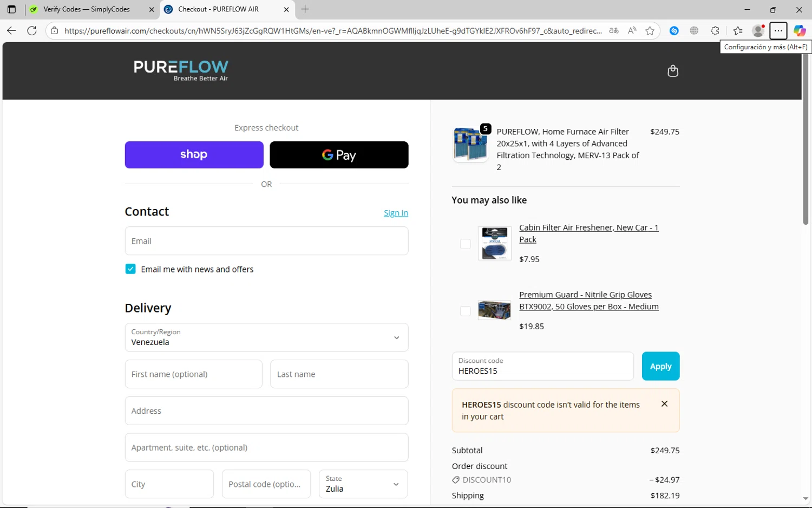Click the furnace air filter product thumbnail
This screenshot has width=812, height=508.
tap(470, 145)
